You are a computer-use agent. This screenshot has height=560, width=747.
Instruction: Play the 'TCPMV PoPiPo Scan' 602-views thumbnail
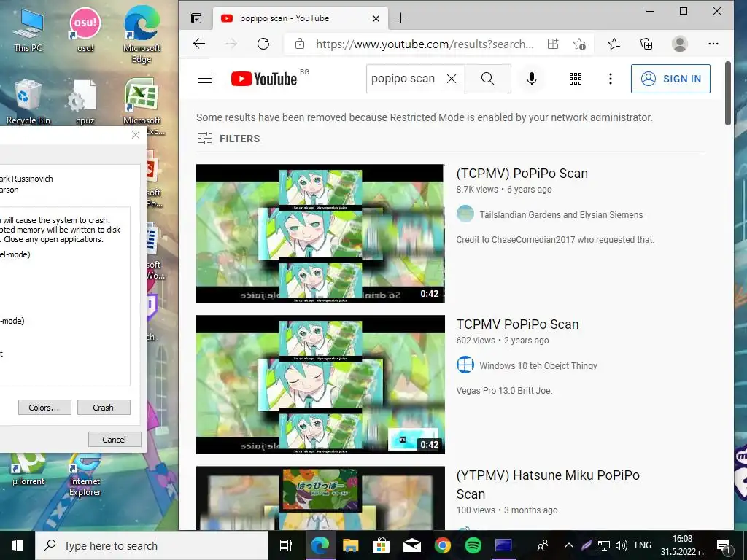click(320, 384)
